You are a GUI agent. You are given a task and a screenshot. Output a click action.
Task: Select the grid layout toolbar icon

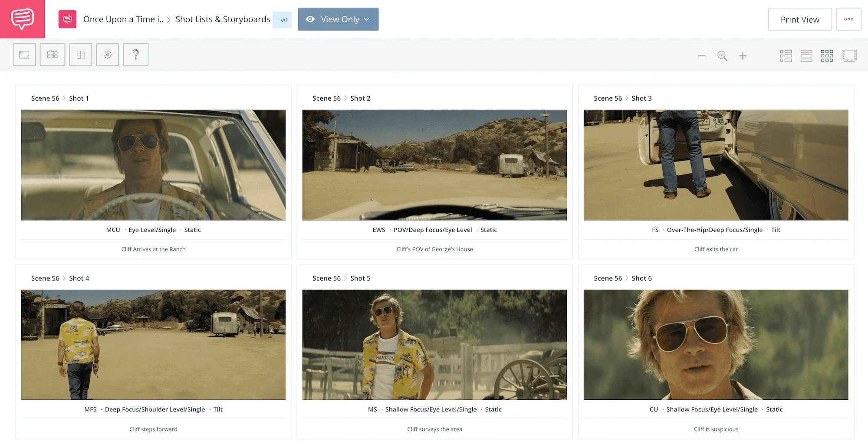(53, 55)
